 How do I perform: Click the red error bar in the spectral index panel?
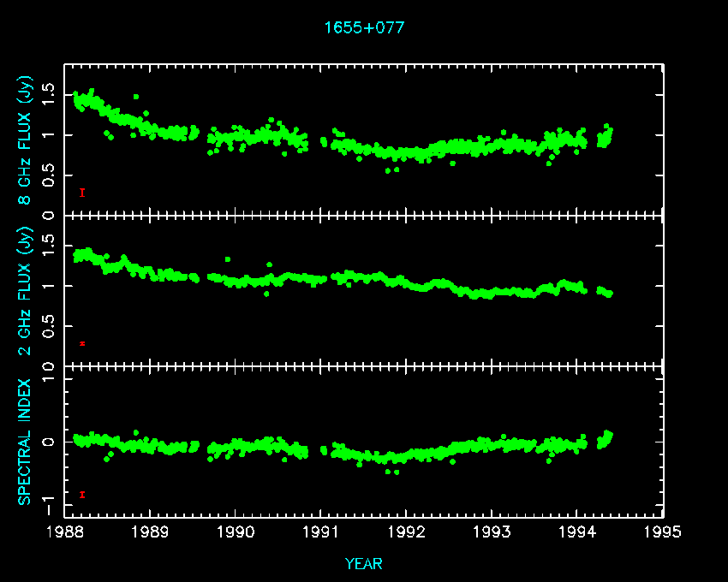pos(82,494)
